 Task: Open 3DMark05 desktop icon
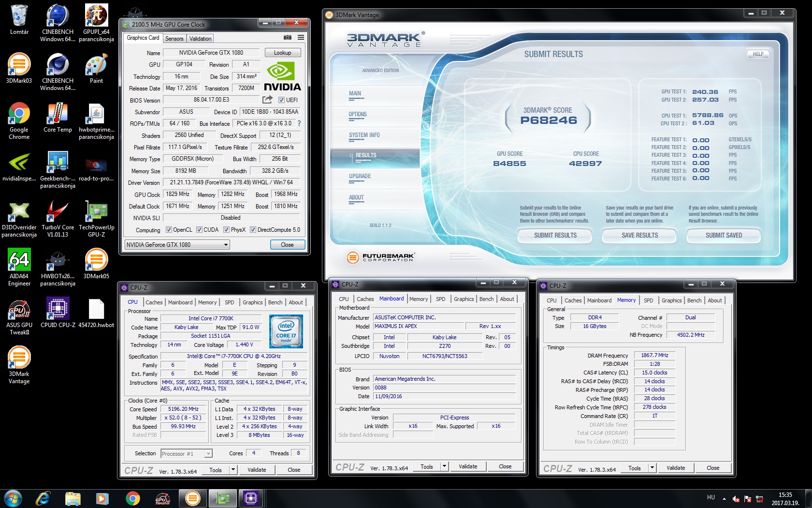[96, 264]
